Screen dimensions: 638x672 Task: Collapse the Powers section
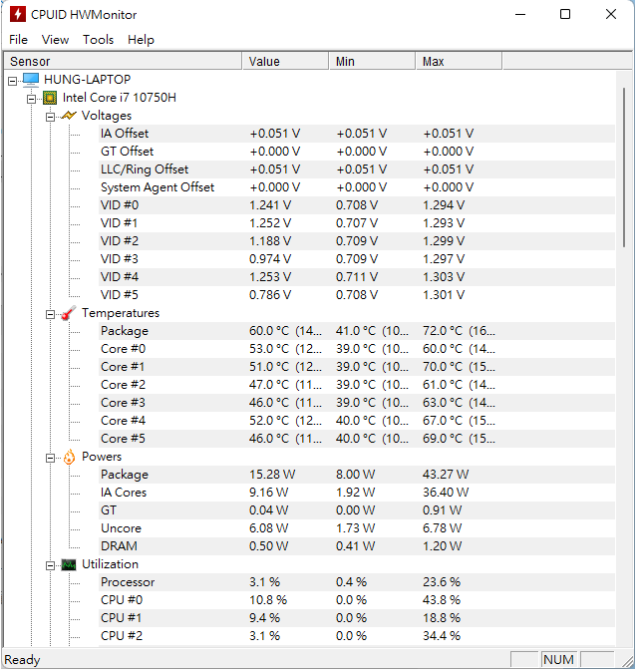coord(50,459)
